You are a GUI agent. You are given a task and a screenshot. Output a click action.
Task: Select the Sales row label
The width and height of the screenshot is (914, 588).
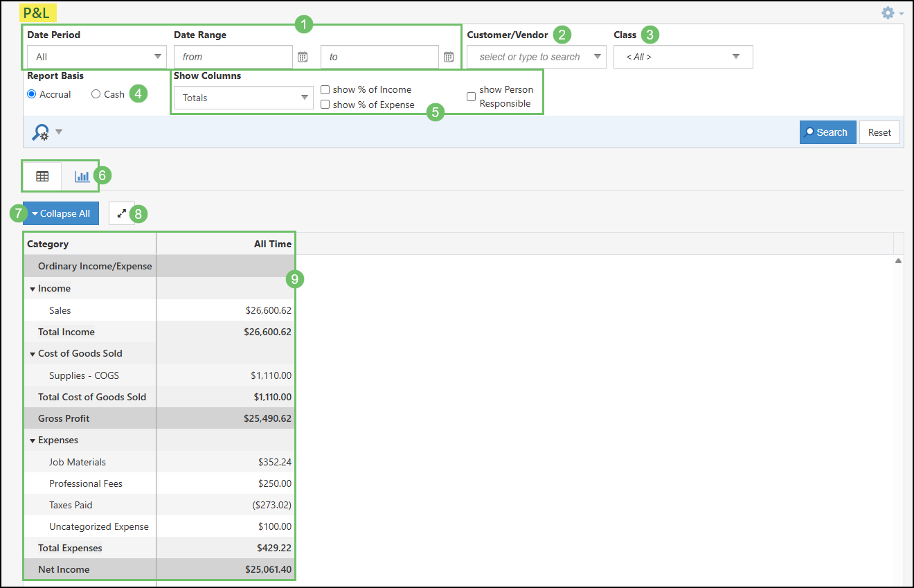click(x=60, y=310)
